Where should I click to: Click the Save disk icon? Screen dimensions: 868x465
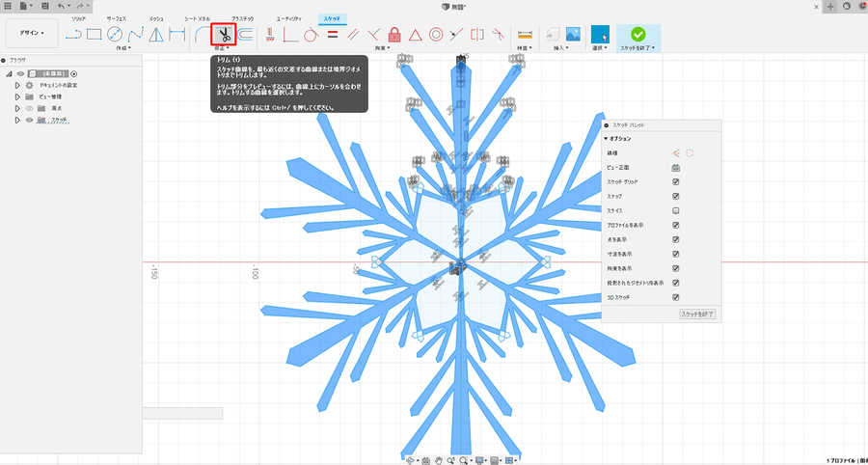click(44, 6)
